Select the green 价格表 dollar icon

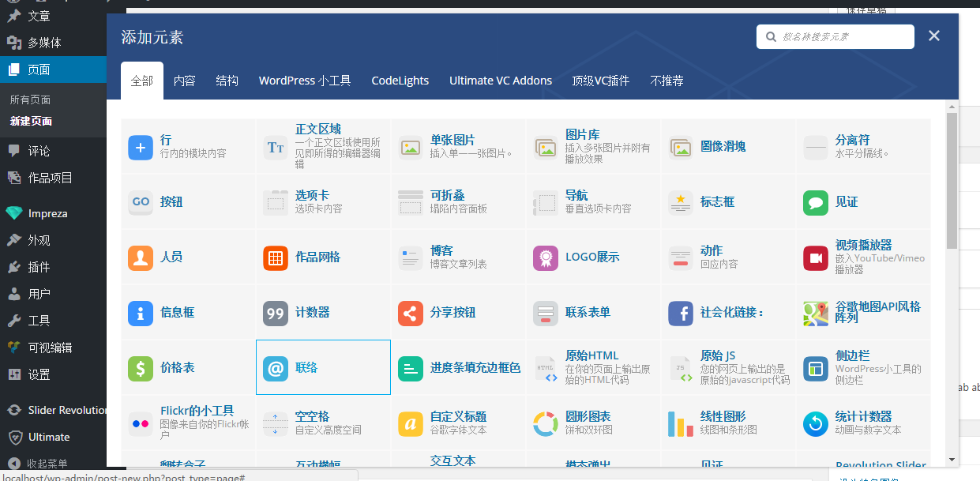[x=141, y=368]
